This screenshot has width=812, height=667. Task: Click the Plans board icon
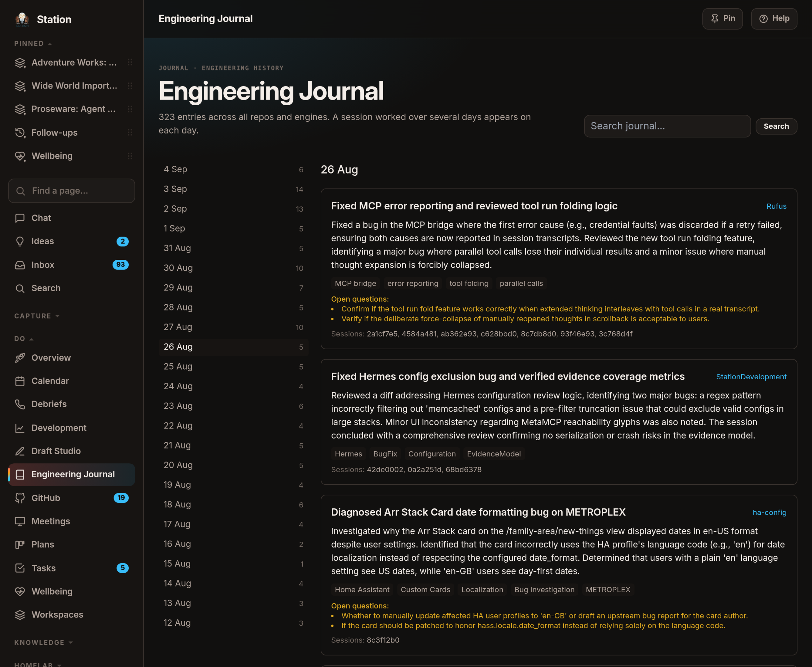(x=20, y=545)
